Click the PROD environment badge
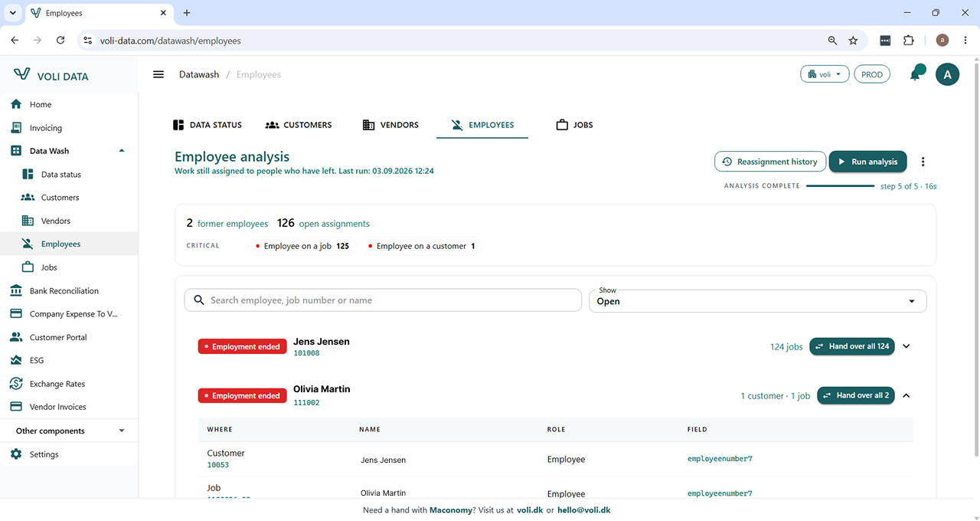 tap(872, 74)
